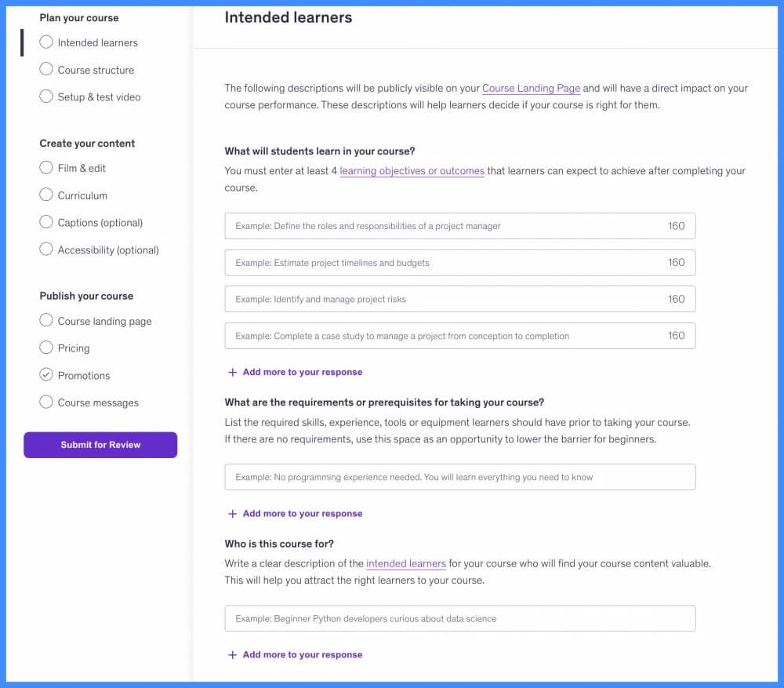Select the Course structure status circle

coord(46,70)
